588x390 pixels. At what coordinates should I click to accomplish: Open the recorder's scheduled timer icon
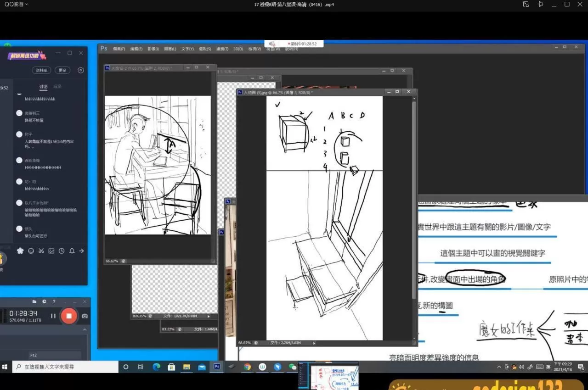44,301
